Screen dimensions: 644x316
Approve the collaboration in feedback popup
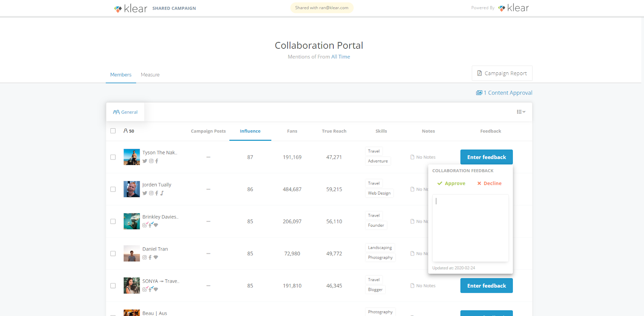[x=451, y=183]
